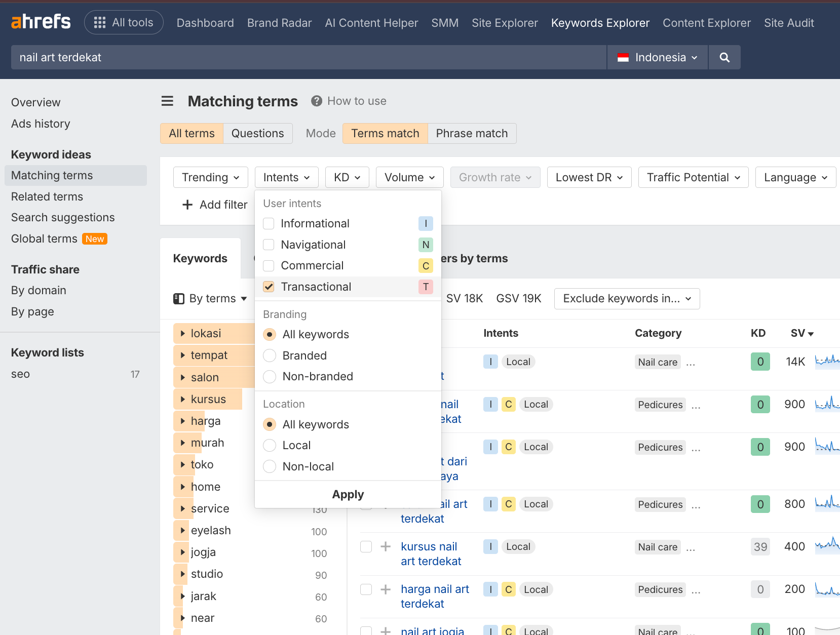Open Content Explorer from top navigation
The width and height of the screenshot is (840, 635).
point(706,23)
